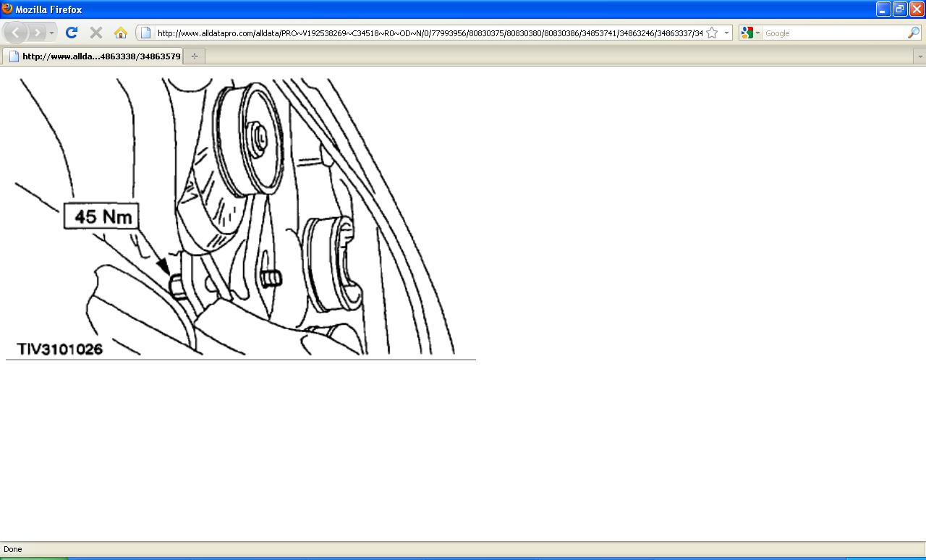Click the "Done" status bar text
This screenshot has width=926, height=560.
click(x=13, y=549)
